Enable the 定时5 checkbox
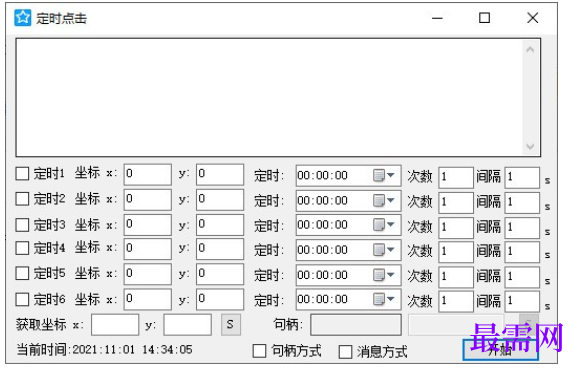The image size is (582, 369). pyautogui.click(x=22, y=274)
